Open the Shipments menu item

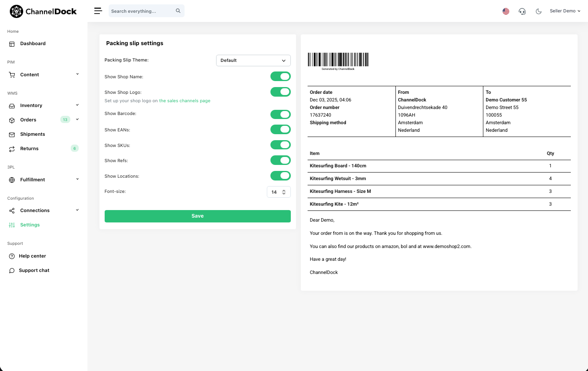32,134
